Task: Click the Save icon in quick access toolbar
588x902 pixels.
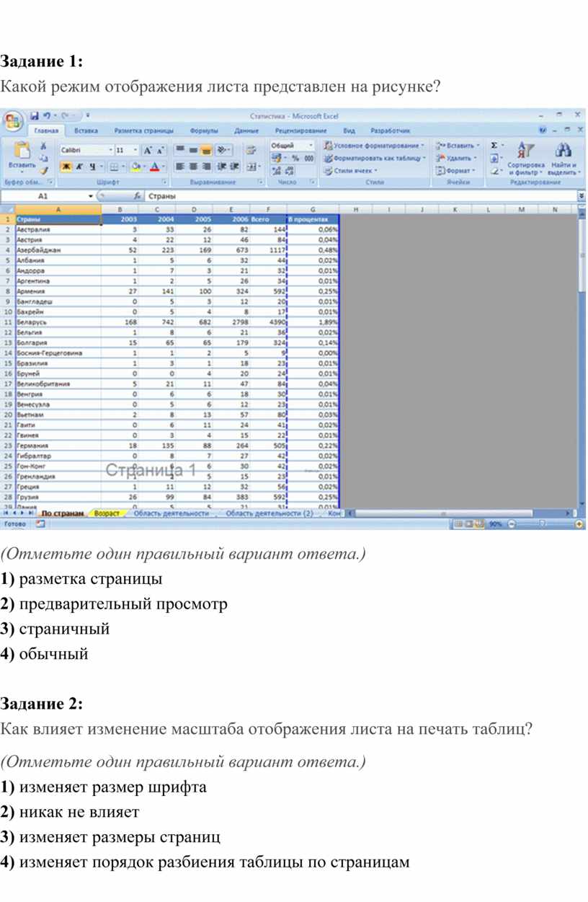Action: (x=34, y=115)
